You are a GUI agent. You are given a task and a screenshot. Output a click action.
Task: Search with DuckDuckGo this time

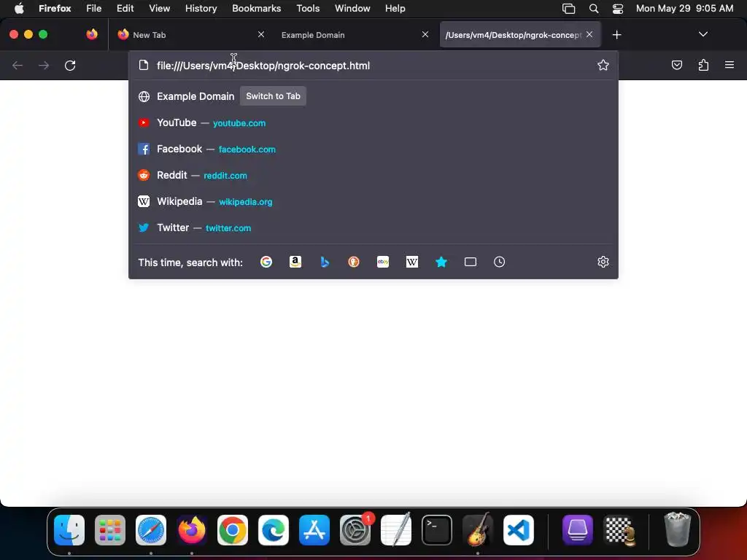(354, 262)
